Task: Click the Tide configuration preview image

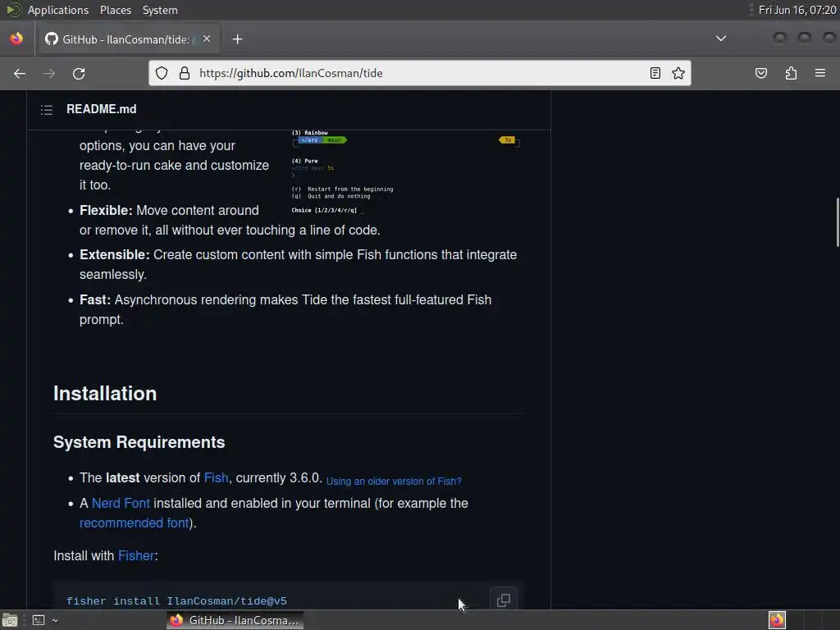Action: 405,171
